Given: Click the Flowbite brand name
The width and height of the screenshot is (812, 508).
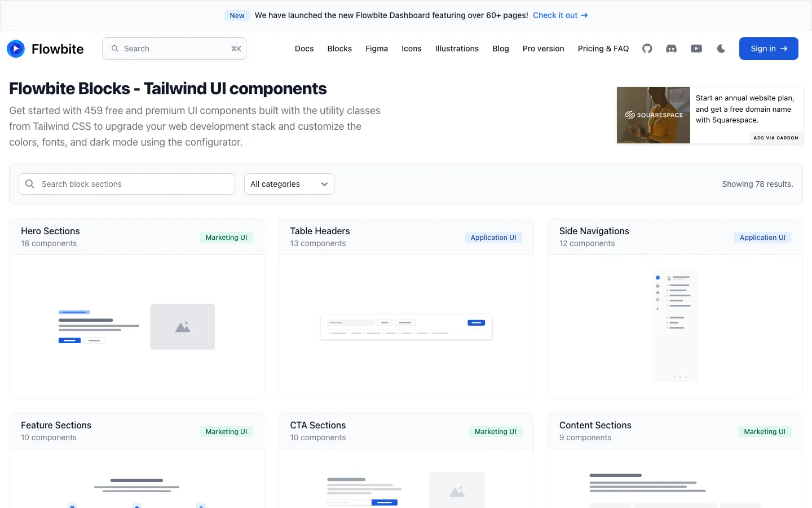Looking at the screenshot, I should [x=58, y=49].
